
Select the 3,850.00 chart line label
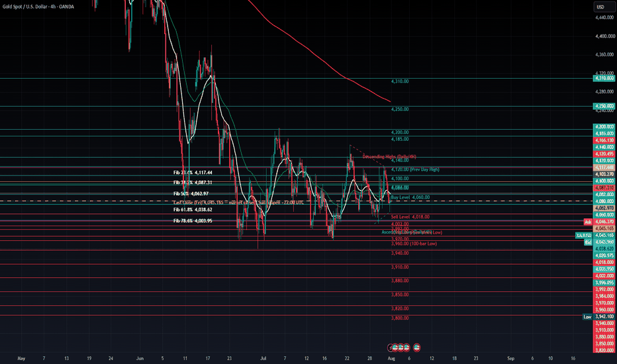[400, 295]
